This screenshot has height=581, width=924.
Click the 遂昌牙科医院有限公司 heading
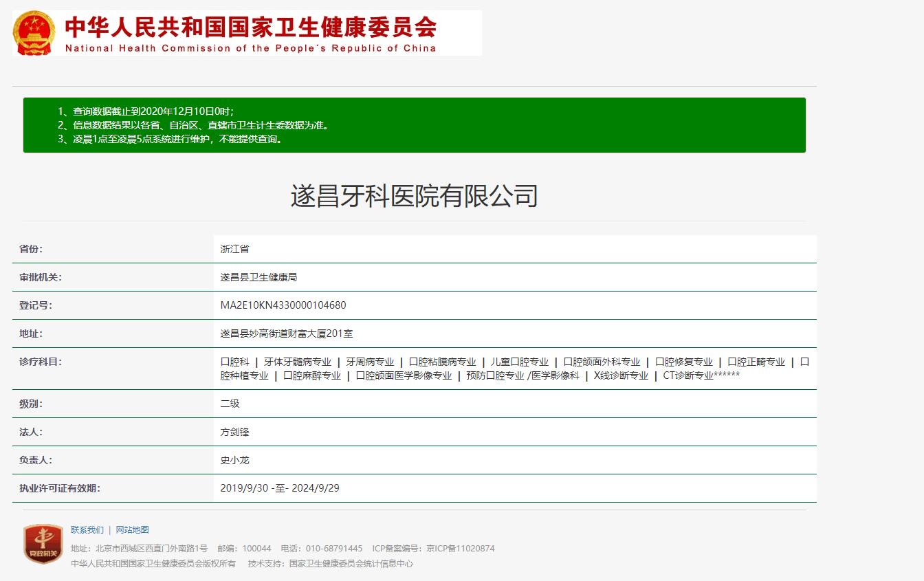[414, 196]
